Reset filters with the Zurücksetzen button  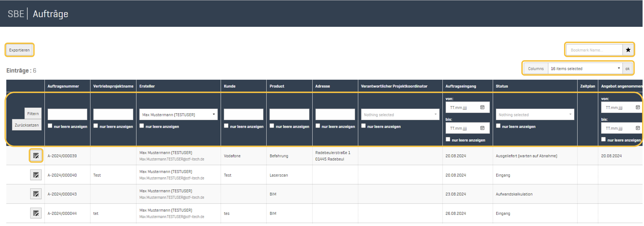27,125
